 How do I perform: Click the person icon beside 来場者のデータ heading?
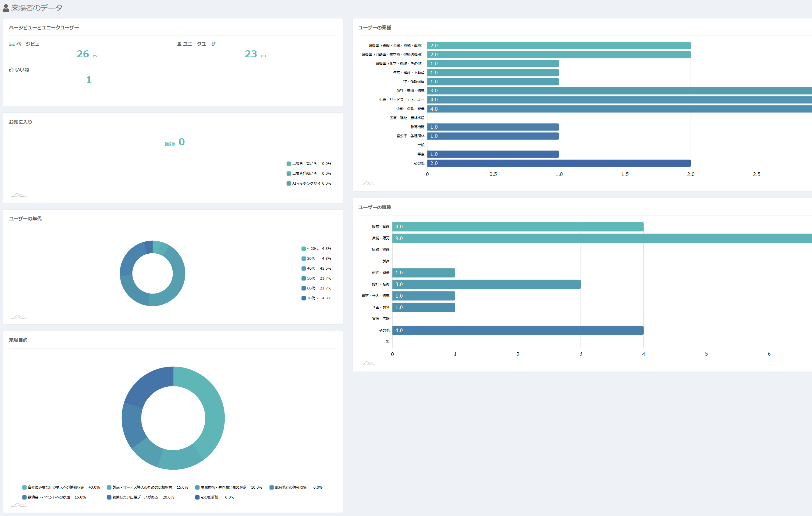pyautogui.click(x=6, y=8)
